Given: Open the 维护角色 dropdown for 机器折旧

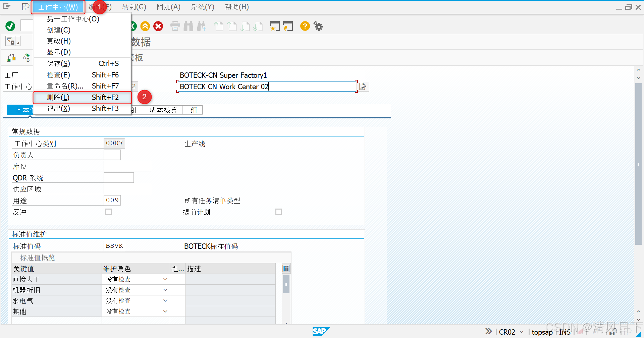Looking at the screenshot, I should point(165,290).
